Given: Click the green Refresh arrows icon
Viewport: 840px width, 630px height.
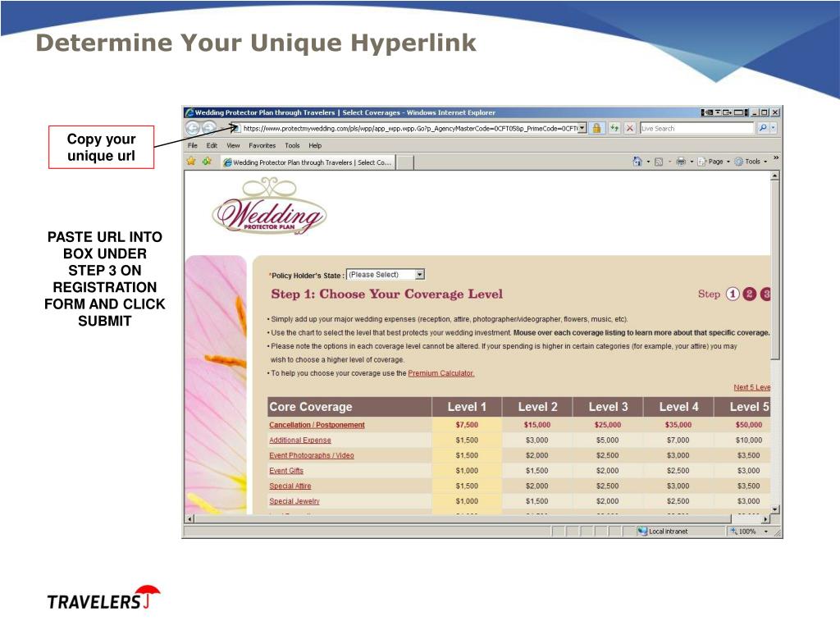Looking at the screenshot, I should 614,128.
